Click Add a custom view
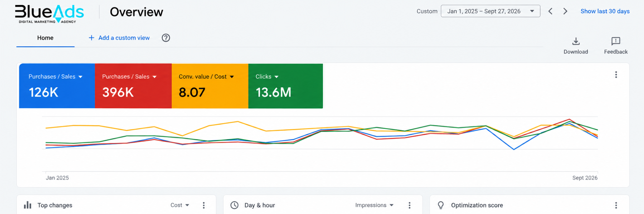Viewport: 644px width, 214px height. [119, 38]
